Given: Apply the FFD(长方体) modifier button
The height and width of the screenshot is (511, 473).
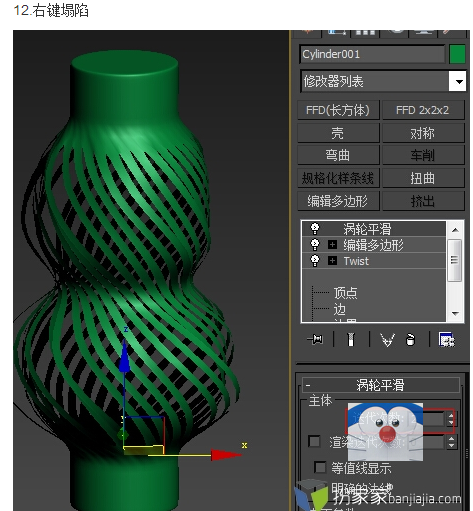Looking at the screenshot, I should (x=338, y=110).
